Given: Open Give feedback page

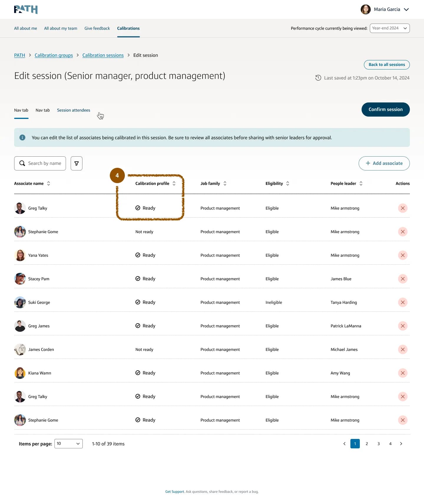Looking at the screenshot, I should click(x=97, y=28).
